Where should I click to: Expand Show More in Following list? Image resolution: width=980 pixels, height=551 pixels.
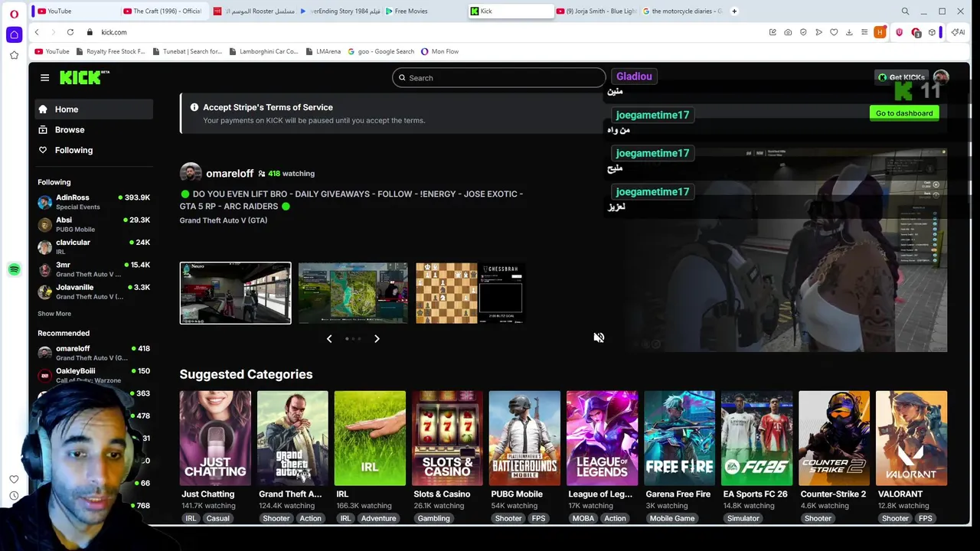54,314
